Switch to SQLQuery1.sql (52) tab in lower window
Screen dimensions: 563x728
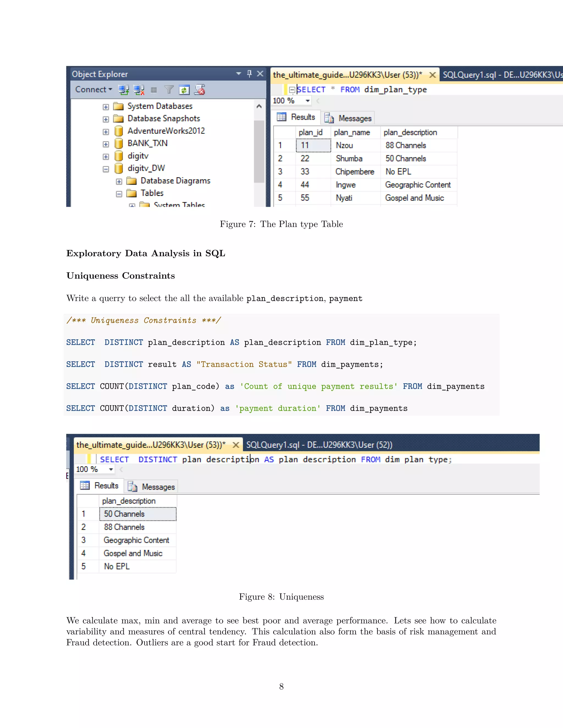[319, 445]
